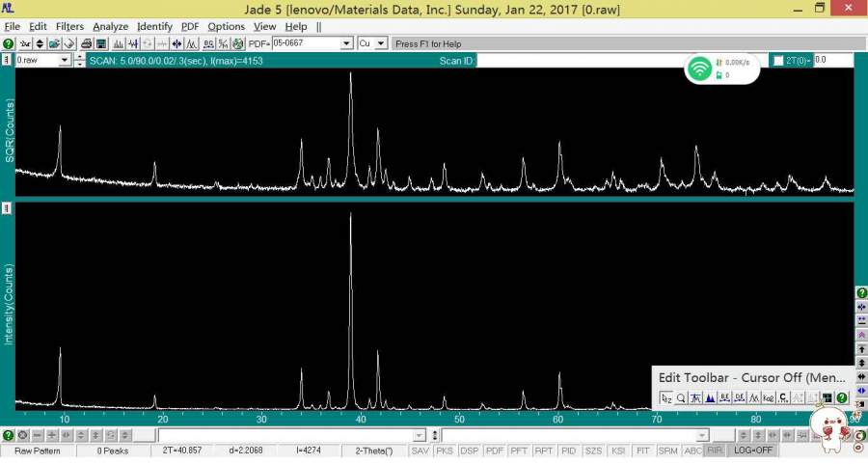Click the I=4274 status readout
The height and width of the screenshot is (464, 868).
[x=309, y=450]
